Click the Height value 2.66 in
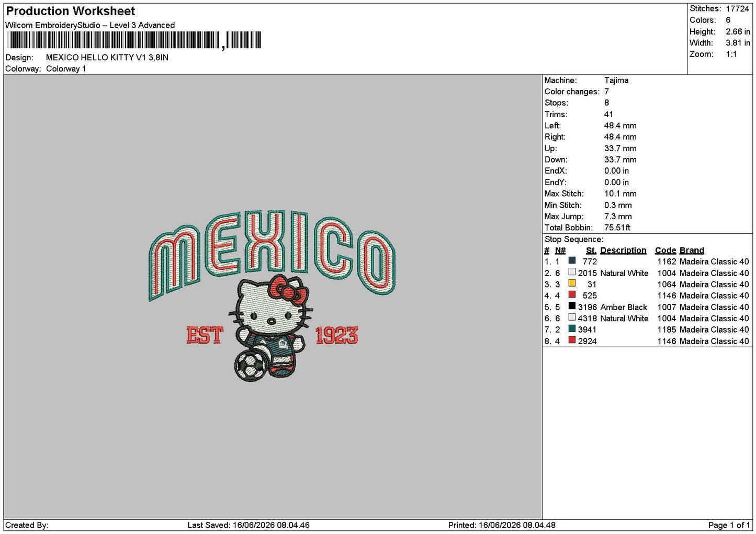The image size is (756, 534). (738, 32)
